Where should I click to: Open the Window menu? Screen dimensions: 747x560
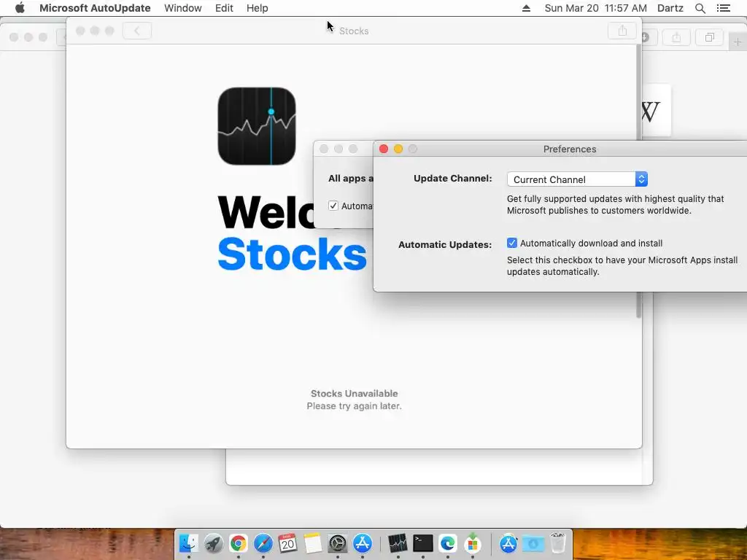coord(183,8)
